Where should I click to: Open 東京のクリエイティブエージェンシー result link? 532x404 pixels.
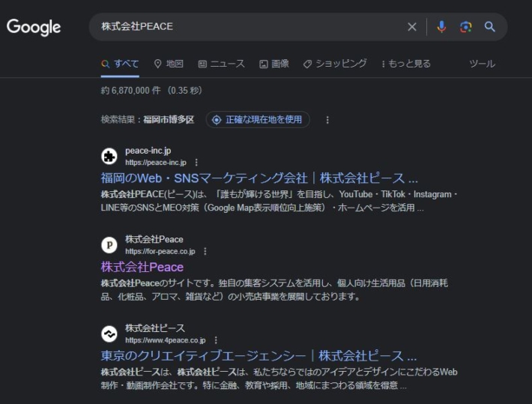[x=259, y=356]
